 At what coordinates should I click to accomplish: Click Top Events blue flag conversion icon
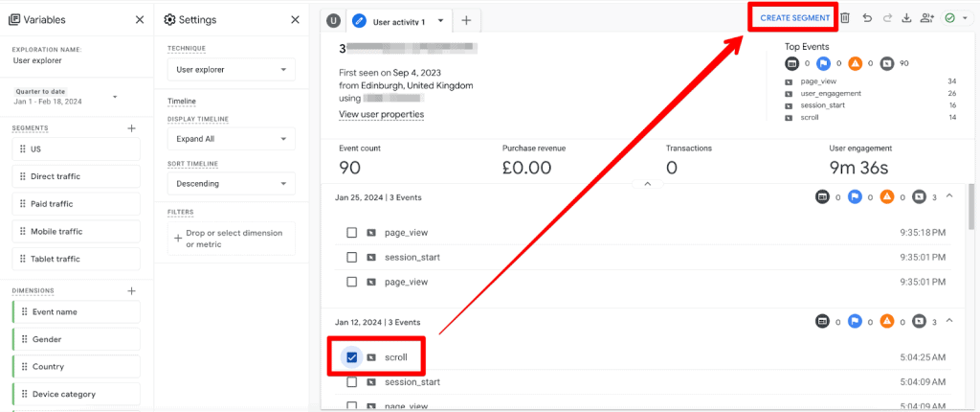tap(824, 63)
